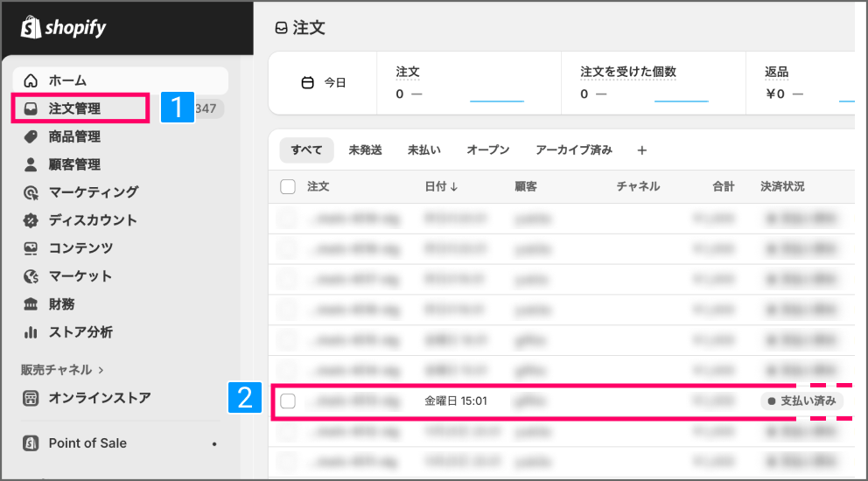Click the Discounts badge icon
868x481 pixels.
pyautogui.click(x=31, y=220)
